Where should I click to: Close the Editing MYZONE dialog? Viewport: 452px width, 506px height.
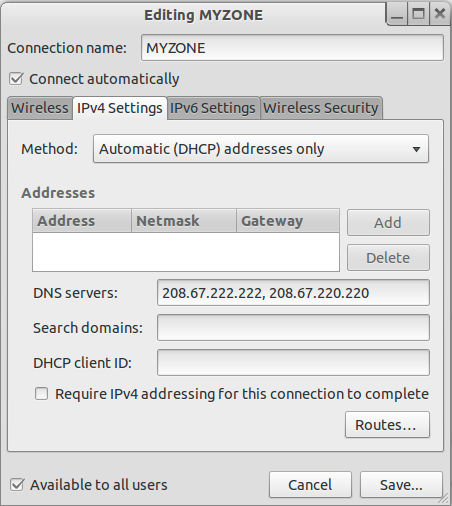[x=440, y=14]
